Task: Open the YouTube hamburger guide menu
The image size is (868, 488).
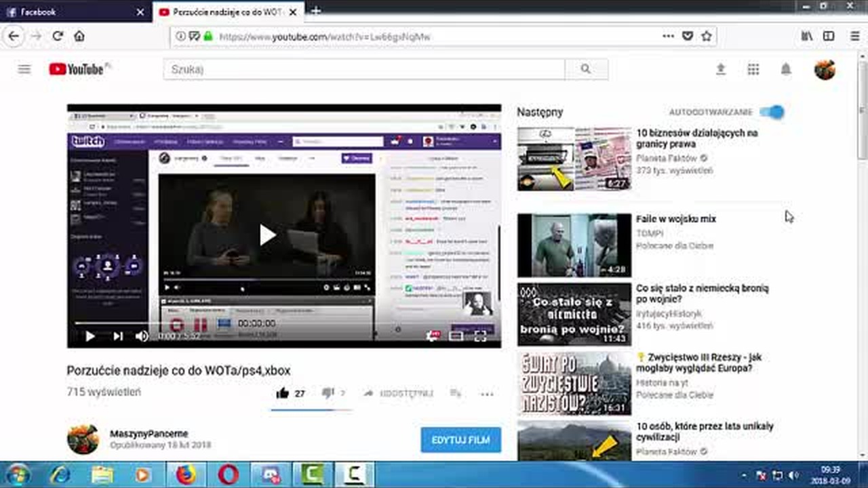Action: point(24,69)
